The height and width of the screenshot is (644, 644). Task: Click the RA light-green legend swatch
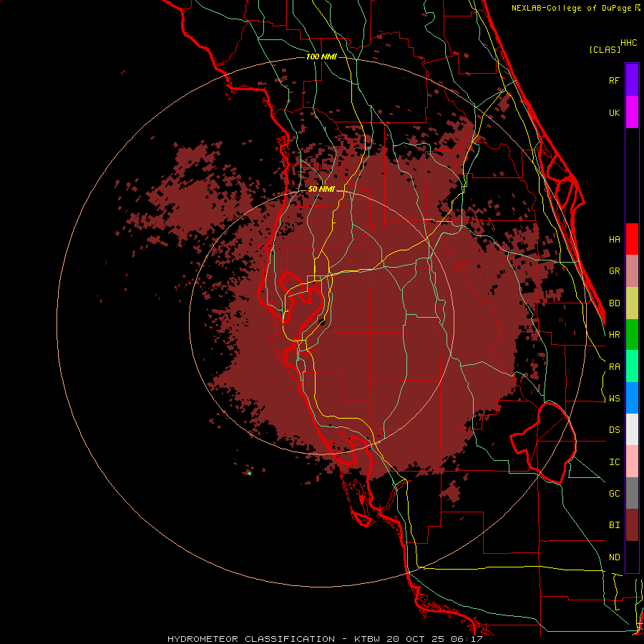click(632, 366)
